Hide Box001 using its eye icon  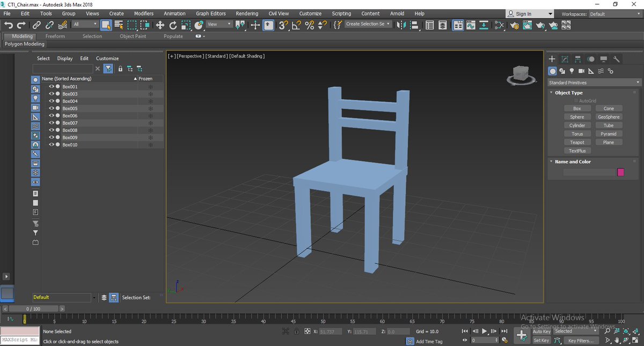[x=52, y=86]
